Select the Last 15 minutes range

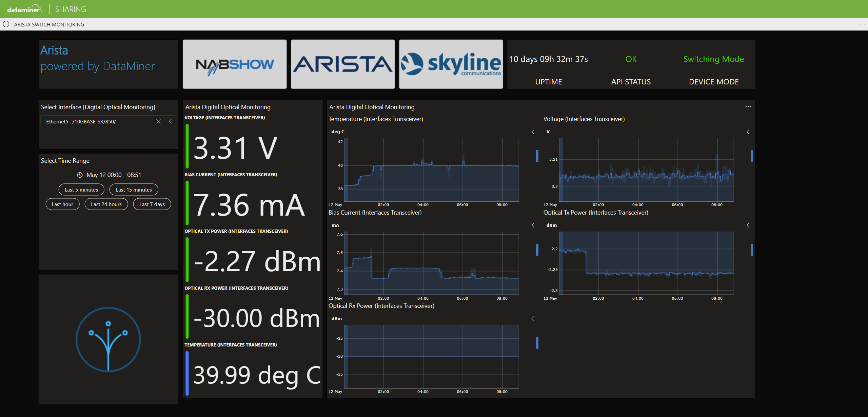tap(134, 190)
